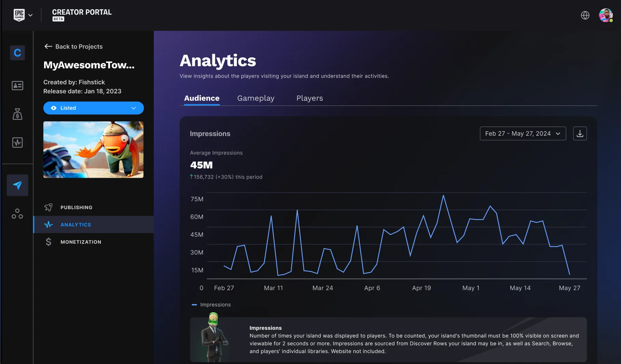
Task: Open the Listed visibility dropdown
Action: pos(94,108)
